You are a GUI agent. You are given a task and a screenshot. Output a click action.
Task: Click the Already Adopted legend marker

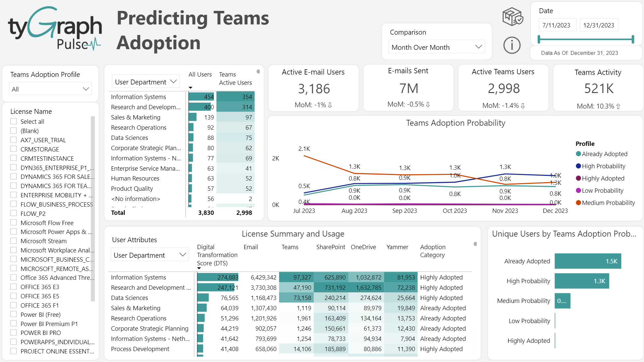pos(578,154)
